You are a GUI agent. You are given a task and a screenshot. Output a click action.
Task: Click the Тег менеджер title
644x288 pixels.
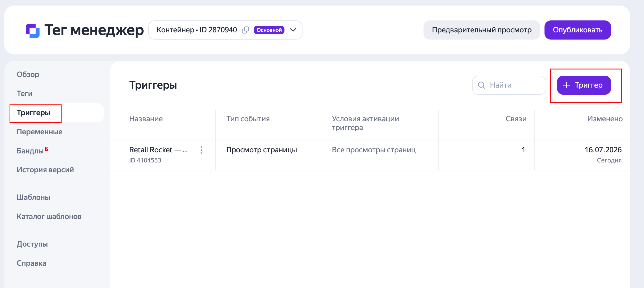point(94,30)
